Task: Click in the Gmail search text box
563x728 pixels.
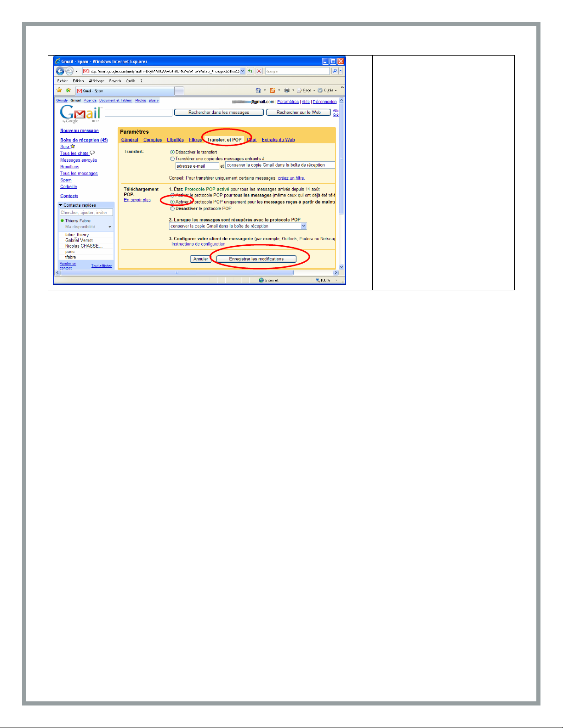Action: (x=138, y=113)
